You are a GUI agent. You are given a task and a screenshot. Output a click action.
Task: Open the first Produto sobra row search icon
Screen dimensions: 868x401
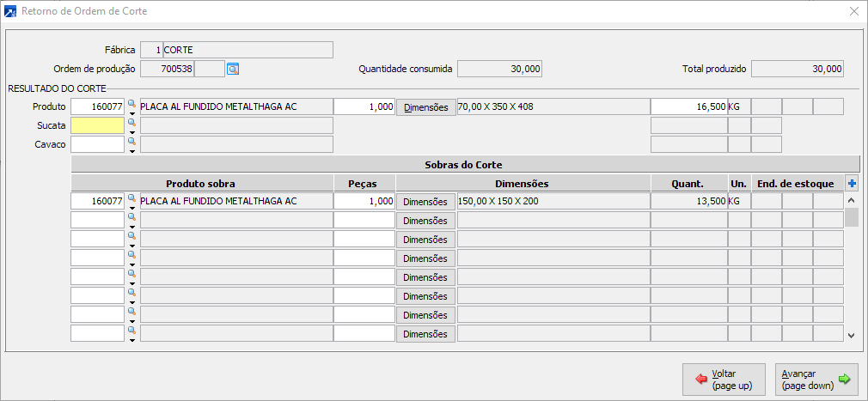(x=131, y=197)
